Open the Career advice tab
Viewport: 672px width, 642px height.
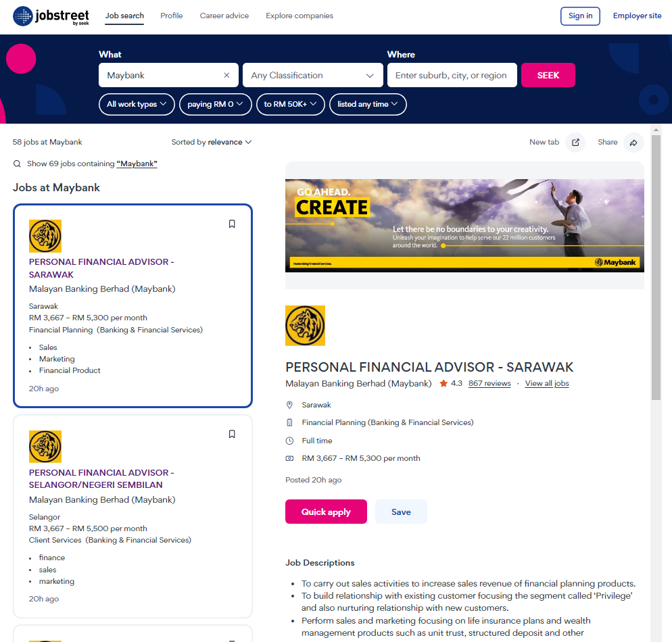[224, 16]
